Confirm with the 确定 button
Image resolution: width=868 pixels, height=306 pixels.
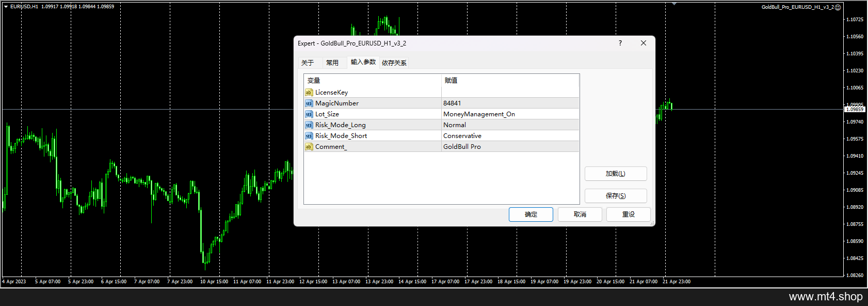click(531, 215)
